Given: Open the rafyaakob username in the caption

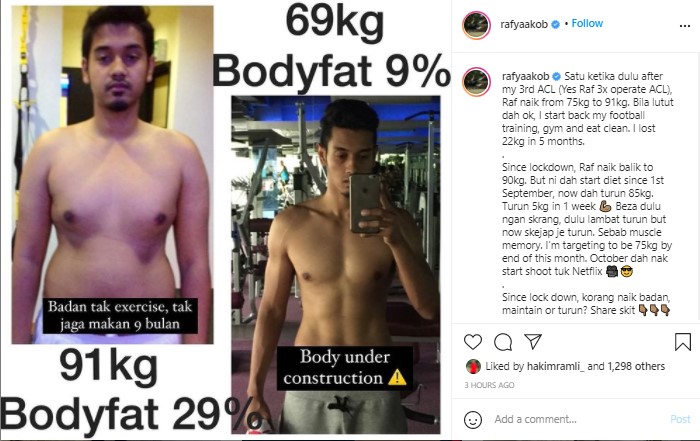Looking at the screenshot, I should click(x=525, y=76).
